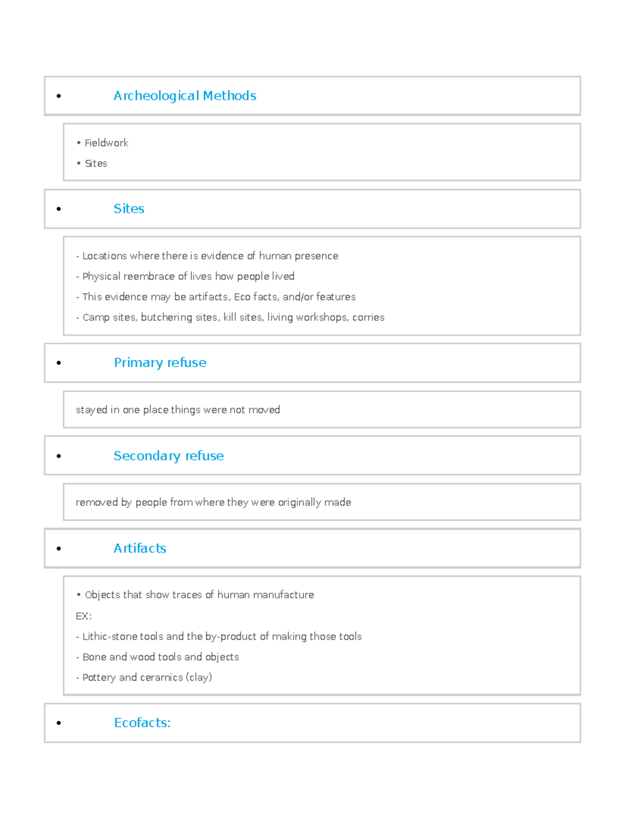Select the Artifacts heading
The height and width of the screenshot is (834, 644).
click(140, 548)
